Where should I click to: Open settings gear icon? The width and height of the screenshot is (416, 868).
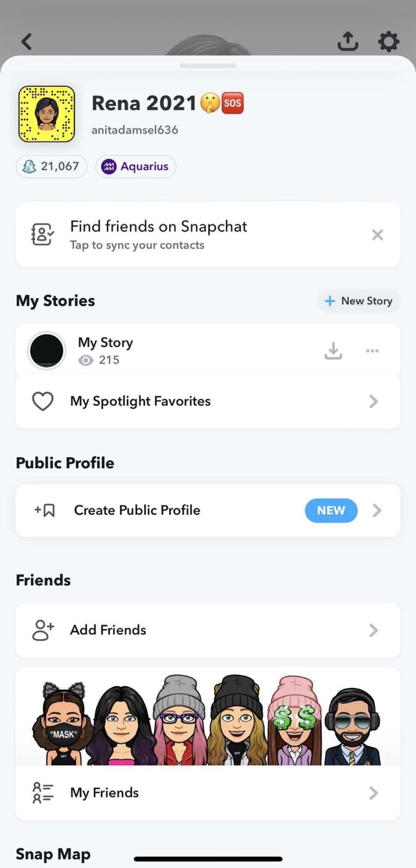(x=388, y=41)
